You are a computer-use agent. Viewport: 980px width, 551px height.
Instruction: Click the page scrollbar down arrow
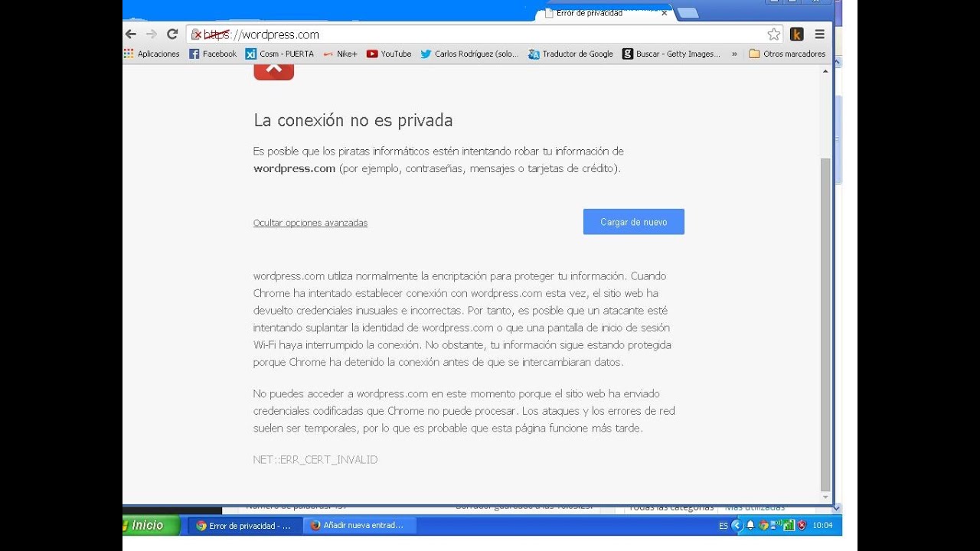(x=825, y=497)
